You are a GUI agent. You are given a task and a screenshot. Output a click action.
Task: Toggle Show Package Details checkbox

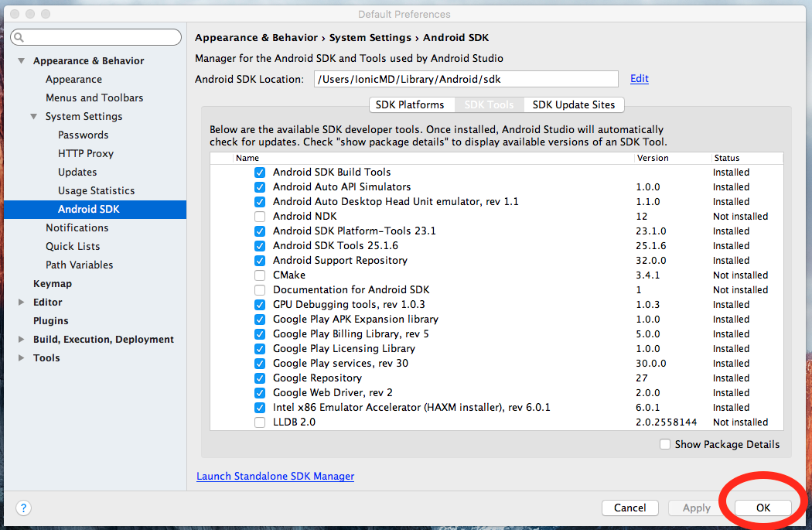tap(665, 444)
